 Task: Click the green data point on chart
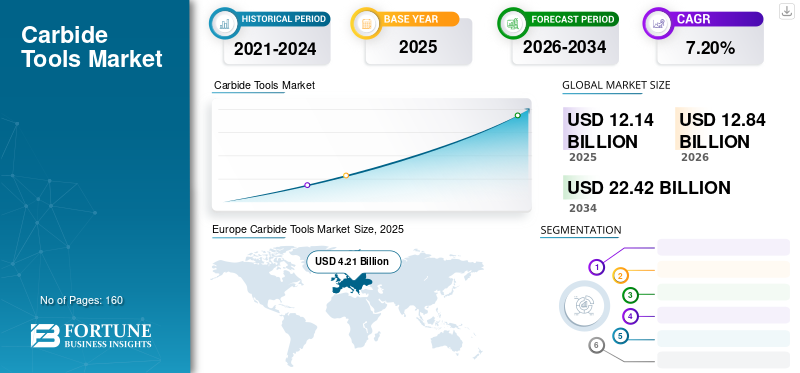(517, 115)
